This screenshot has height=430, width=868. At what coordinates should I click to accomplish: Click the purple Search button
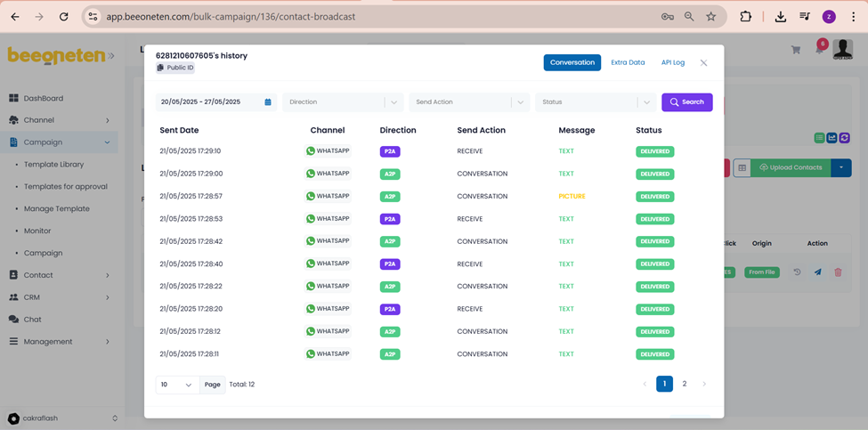click(686, 102)
